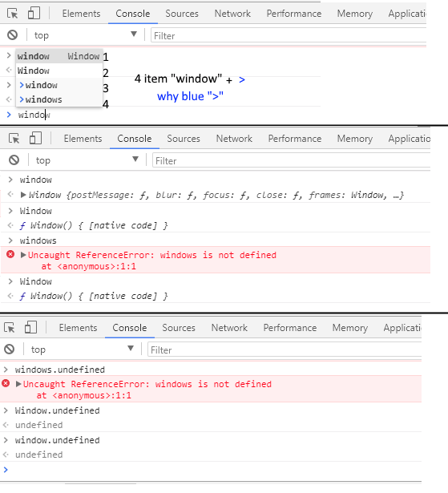Click red error icon beside middle panel ReferenceError
448x493 pixels.
click(10, 254)
